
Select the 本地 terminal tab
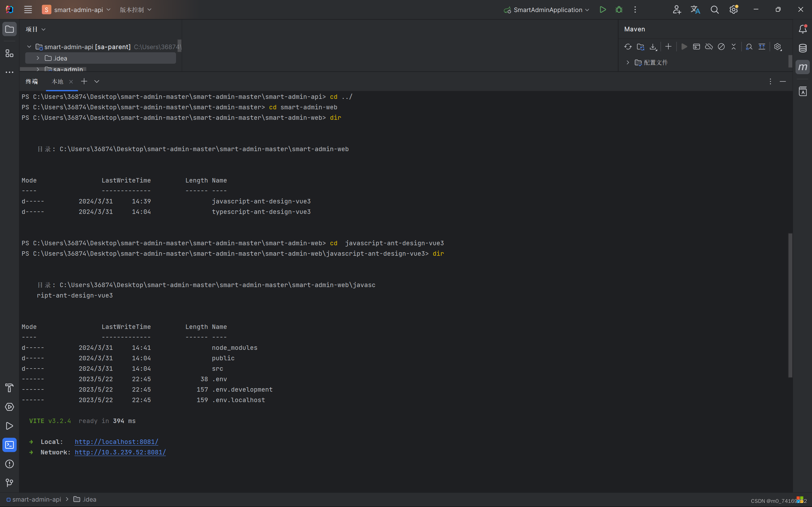pos(57,81)
